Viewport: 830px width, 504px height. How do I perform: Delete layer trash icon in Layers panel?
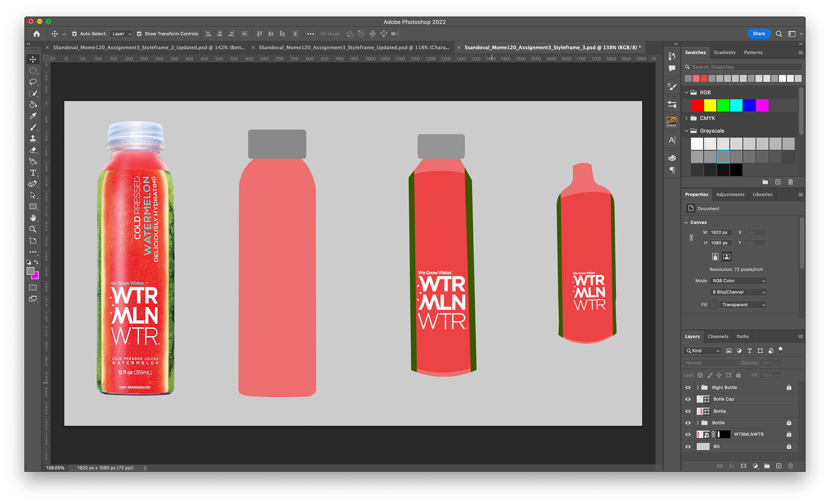click(x=790, y=466)
